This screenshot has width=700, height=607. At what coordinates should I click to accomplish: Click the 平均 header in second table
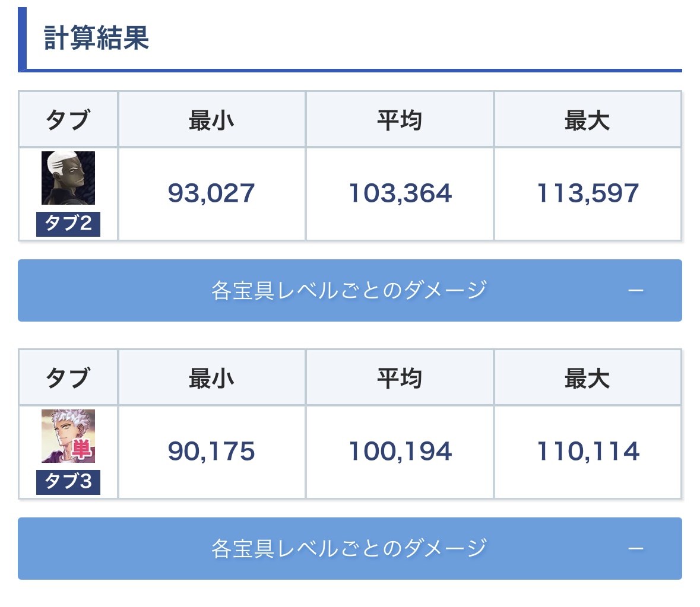tap(400, 379)
